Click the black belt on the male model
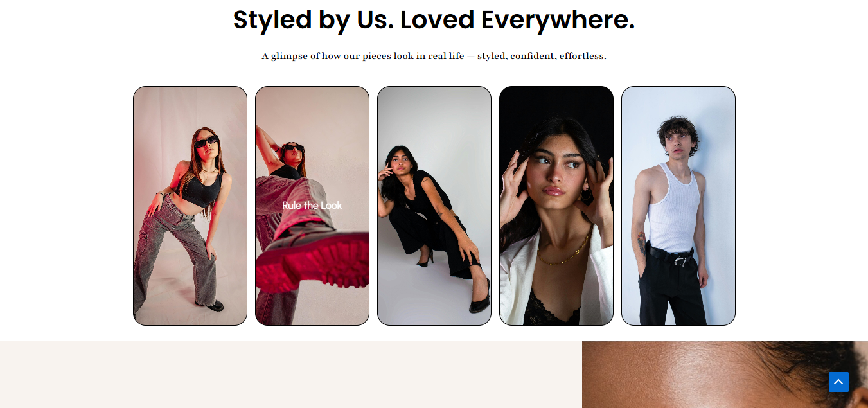Screen dimensions: 868x408 coord(671,256)
